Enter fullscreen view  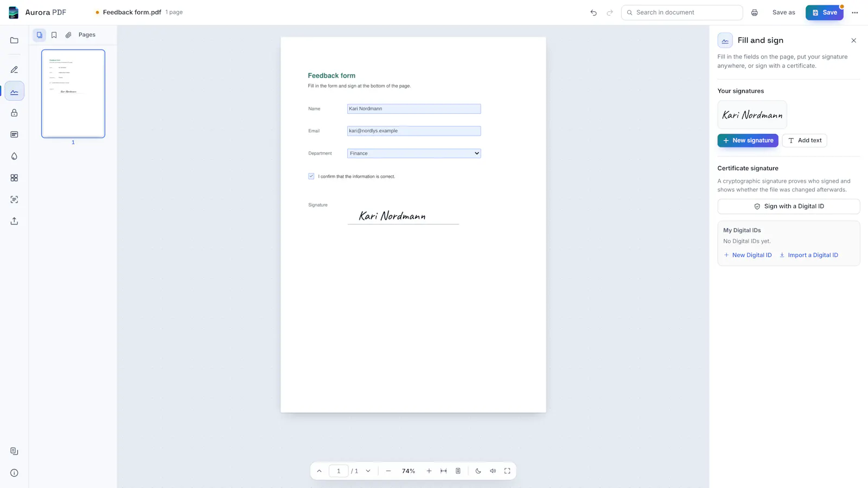tap(507, 471)
